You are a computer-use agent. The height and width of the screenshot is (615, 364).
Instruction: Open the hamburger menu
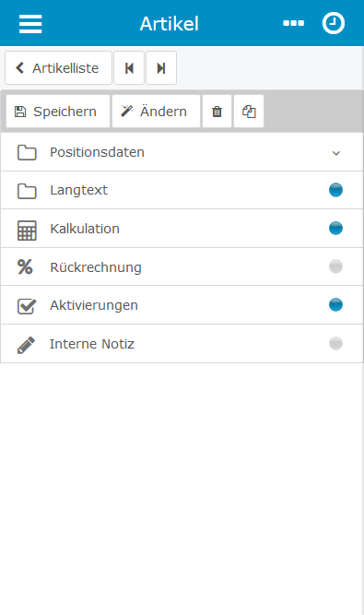click(30, 24)
